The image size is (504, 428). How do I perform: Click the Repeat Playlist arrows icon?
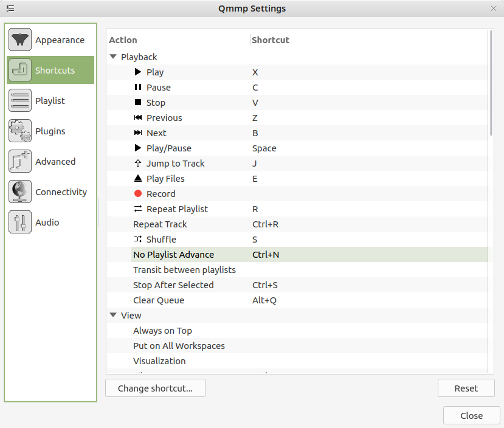(x=138, y=209)
